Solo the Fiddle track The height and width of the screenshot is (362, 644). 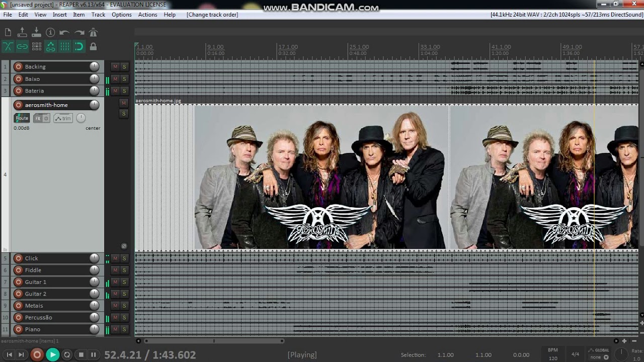tap(124, 270)
